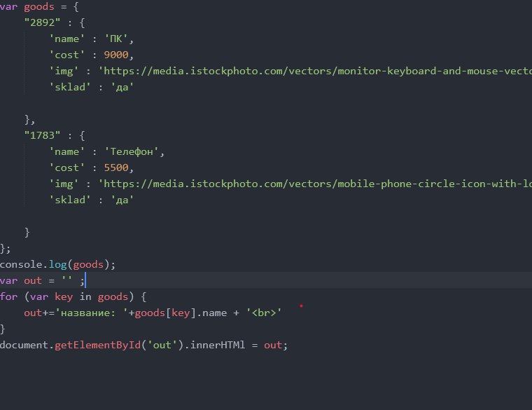Click the 'img' key in the 2892 object
This screenshot has width=532, height=410.
(64, 71)
